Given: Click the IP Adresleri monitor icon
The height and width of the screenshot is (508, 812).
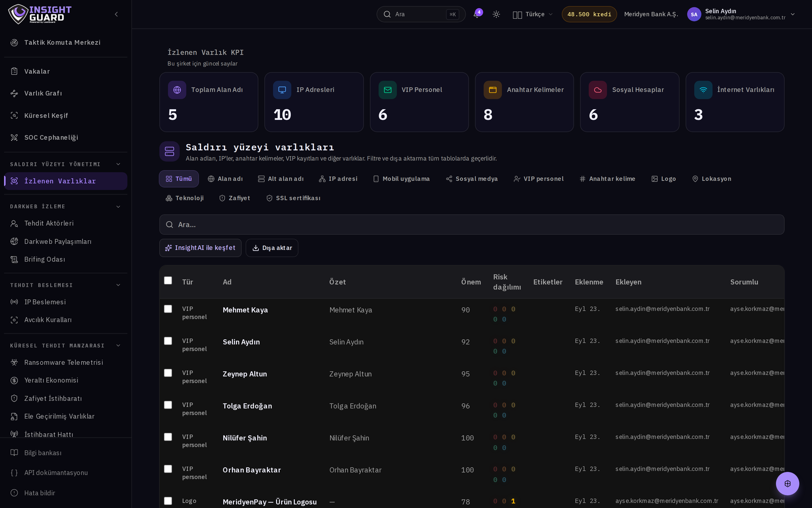Looking at the screenshot, I should (282, 90).
